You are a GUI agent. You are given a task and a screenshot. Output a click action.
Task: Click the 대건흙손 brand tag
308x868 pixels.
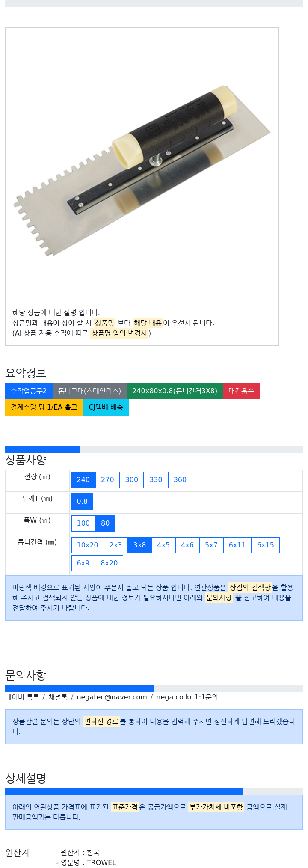click(x=241, y=391)
